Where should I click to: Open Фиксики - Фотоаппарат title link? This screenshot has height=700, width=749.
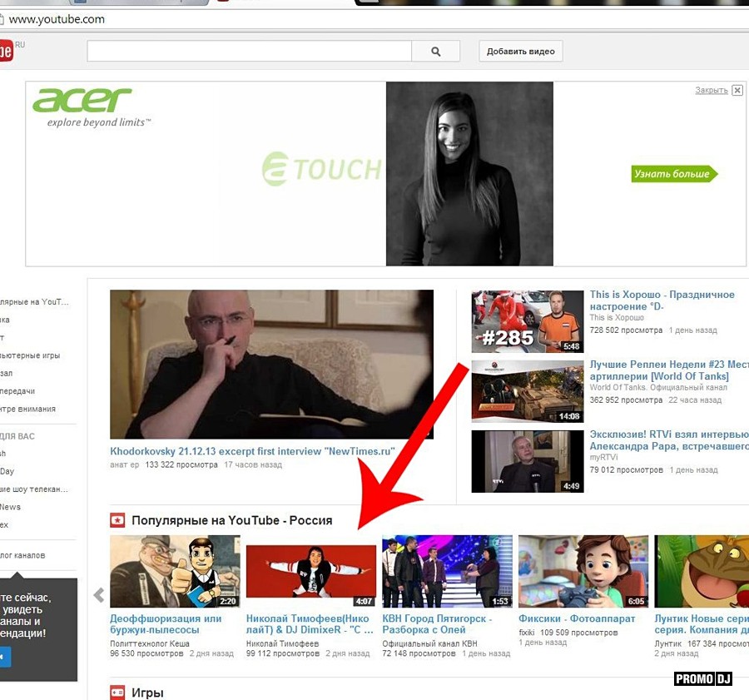coord(577,618)
